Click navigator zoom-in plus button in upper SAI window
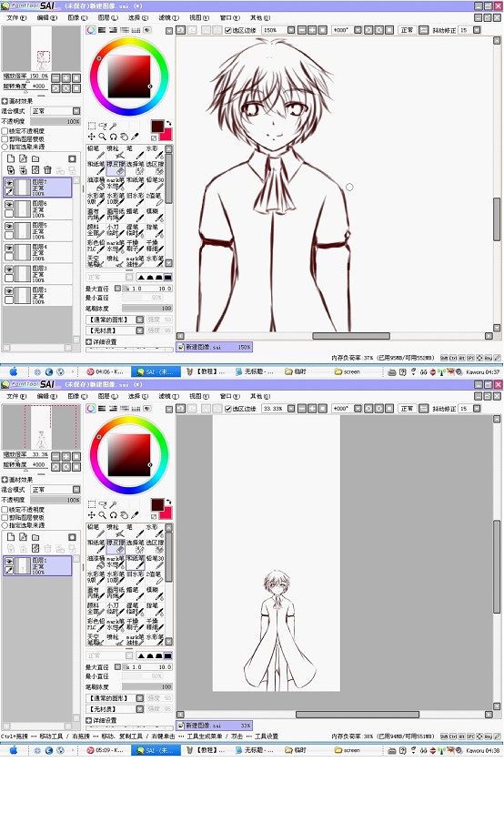 [66, 77]
